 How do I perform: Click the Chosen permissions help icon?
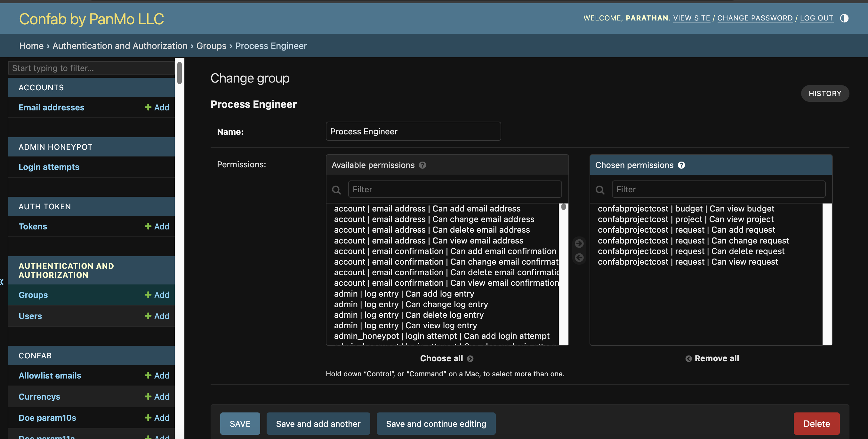[681, 165]
